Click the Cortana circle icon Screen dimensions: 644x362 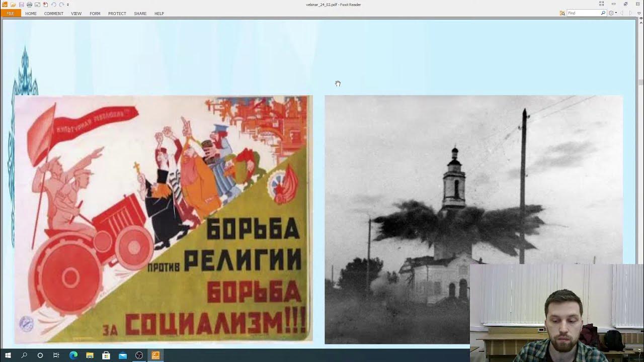(x=40, y=355)
